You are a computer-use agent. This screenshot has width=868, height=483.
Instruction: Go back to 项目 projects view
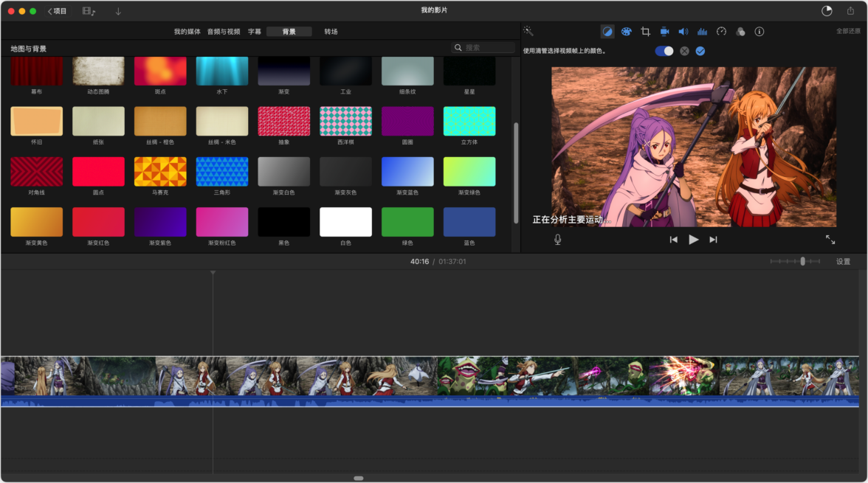[57, 11]
